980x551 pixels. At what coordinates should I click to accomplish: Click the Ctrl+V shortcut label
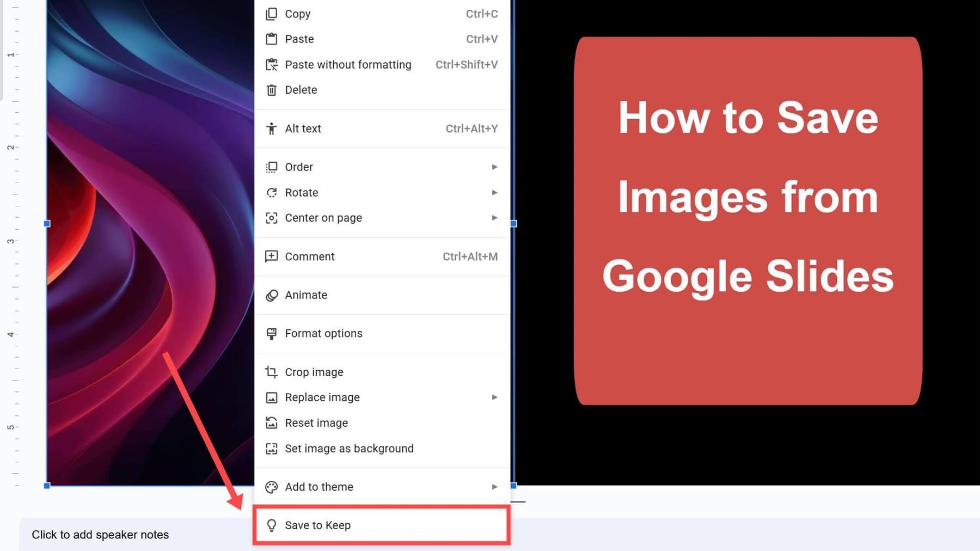[x=482, y=39]
